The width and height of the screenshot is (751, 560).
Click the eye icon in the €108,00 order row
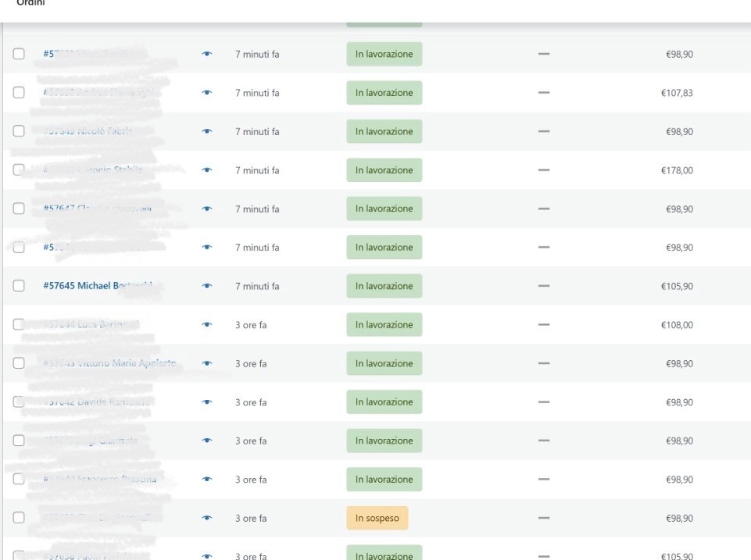(207, 325)
